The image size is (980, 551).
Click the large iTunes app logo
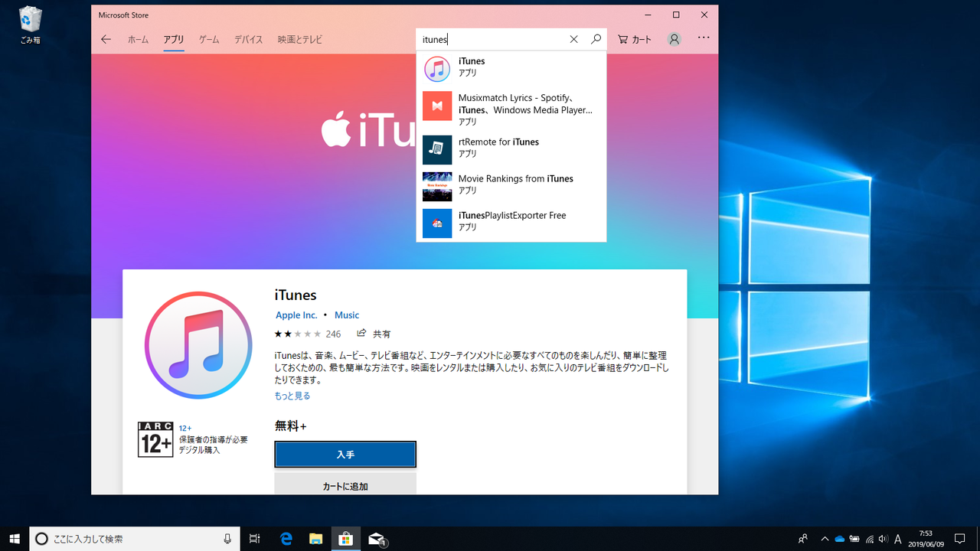[198, 345]
